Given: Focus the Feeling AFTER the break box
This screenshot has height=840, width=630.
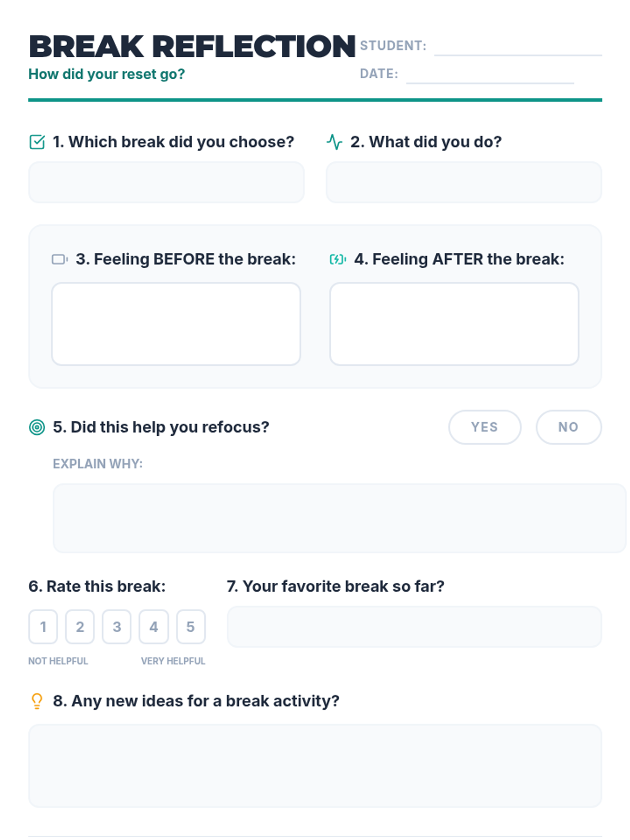Looking at the screenshot, I should [x=454, y=324].
